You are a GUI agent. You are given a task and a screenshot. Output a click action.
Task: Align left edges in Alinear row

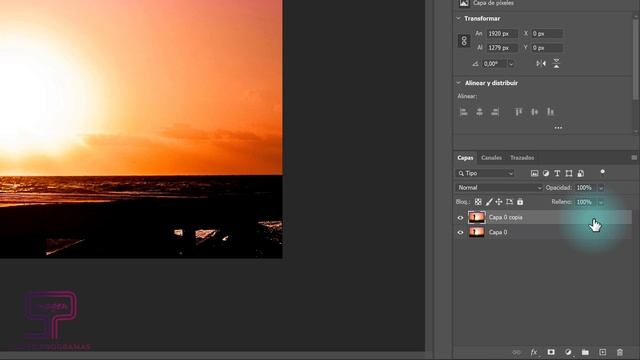pos(464,112)
